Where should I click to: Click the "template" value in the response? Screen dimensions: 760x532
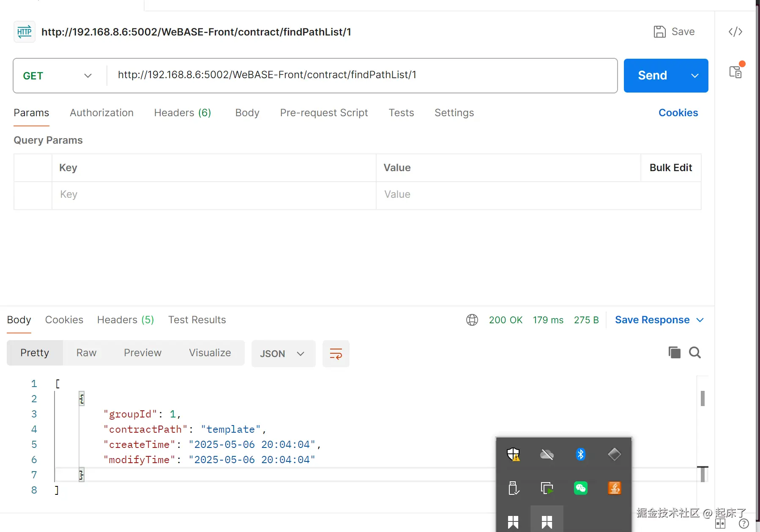pos(231,429)
